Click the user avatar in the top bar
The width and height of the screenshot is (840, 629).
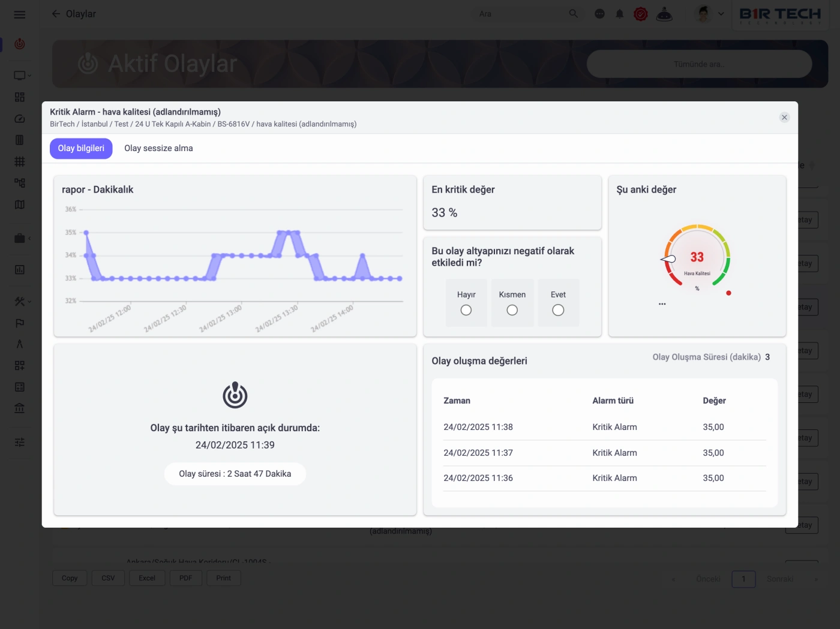point(704,14)
